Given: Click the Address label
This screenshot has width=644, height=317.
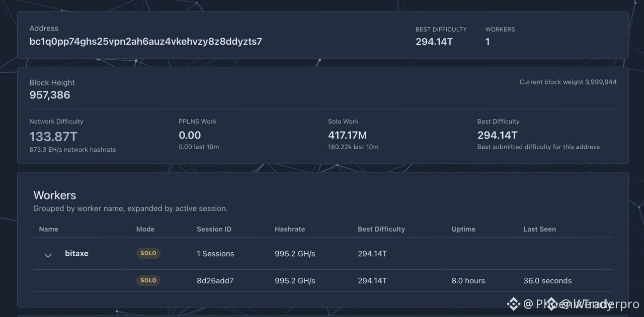Looking at the screenshot, I should click(x=44, y=29).
